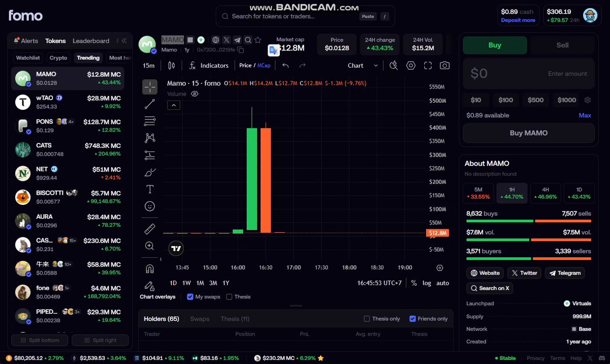Image resolution: width=610 pixels, height=364 pixels.
Task: Click the Buy MAMO button
Action: tap(529, 133)
